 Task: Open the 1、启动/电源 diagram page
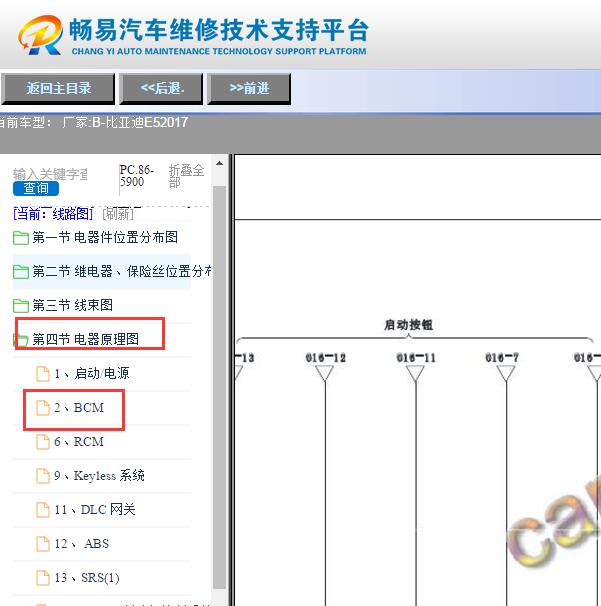[92, 373]
